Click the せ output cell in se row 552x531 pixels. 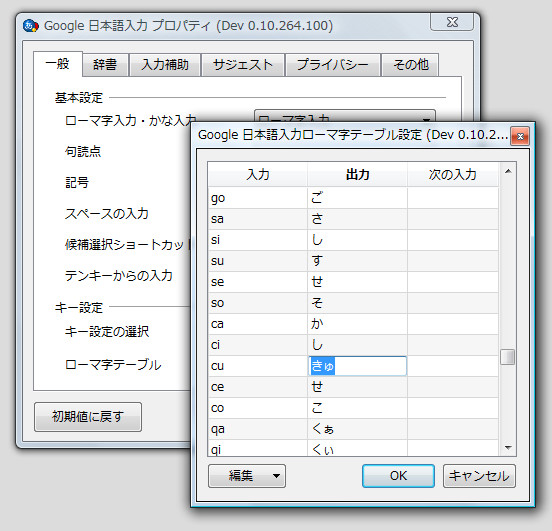tap(357, 282)
